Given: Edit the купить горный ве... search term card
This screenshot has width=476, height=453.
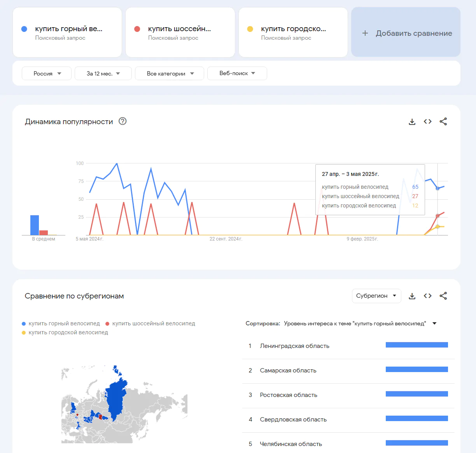Looking at the screenshot, I should (67, 32).
